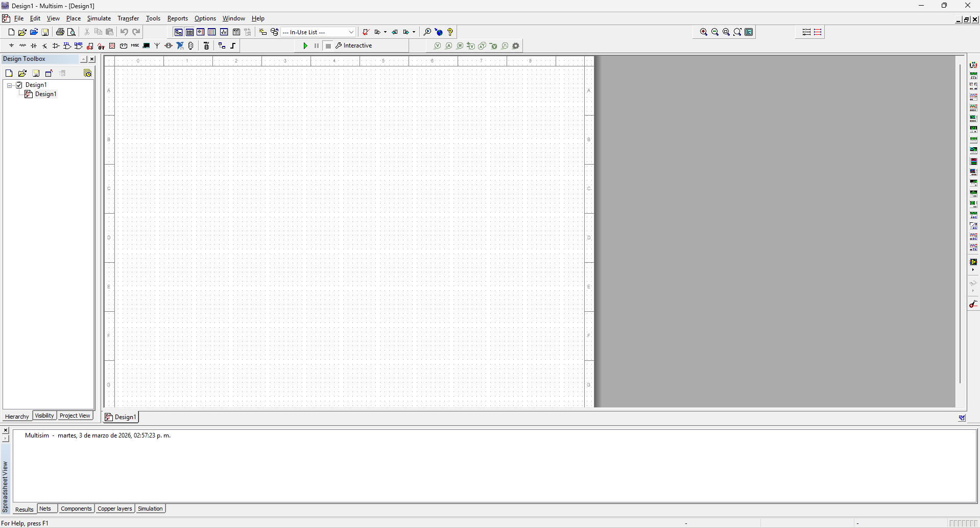Screen dimensions: 980x528
Task: Zoom out of the schematic
Action: (x=715, y=32)
